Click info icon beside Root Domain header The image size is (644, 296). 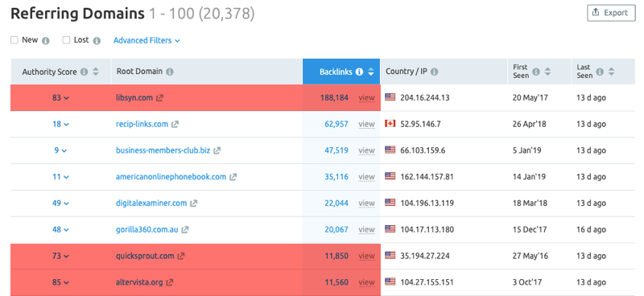click(x=170, y=72)
